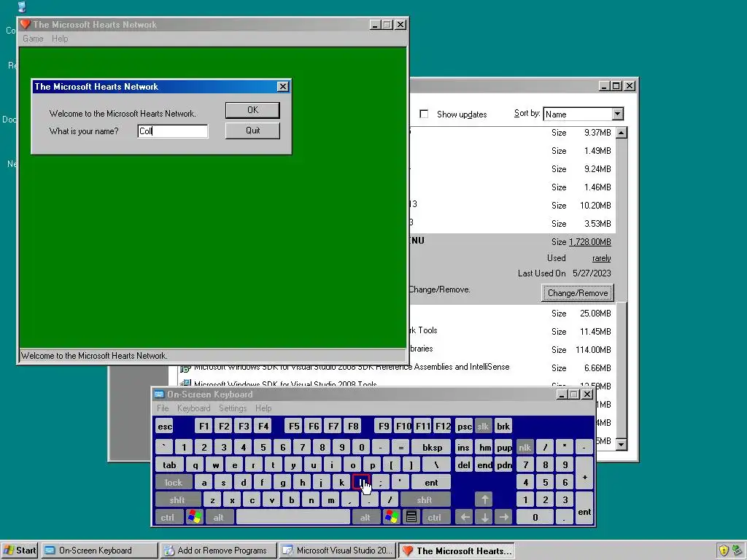
Task: Open the Sort by Name dropdown
Action: pos(617,114)
